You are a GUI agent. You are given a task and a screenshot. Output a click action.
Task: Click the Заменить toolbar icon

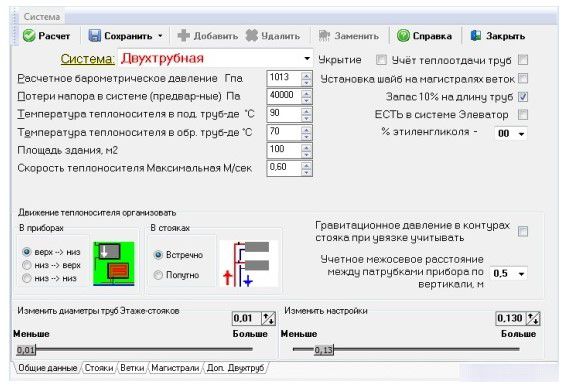coord(324,36)
